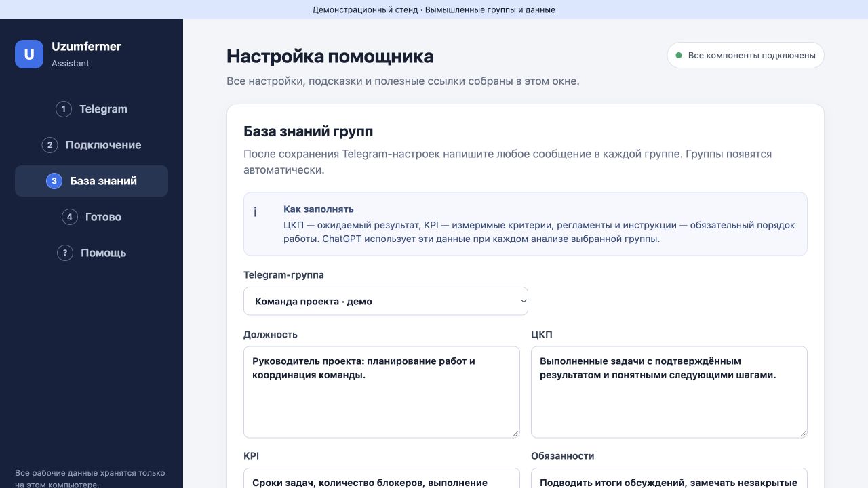Click the Uzumfermer U logo icon
The width and height of the screenshot is (868, 488).
pyautogui.click(x=29, y=54)
